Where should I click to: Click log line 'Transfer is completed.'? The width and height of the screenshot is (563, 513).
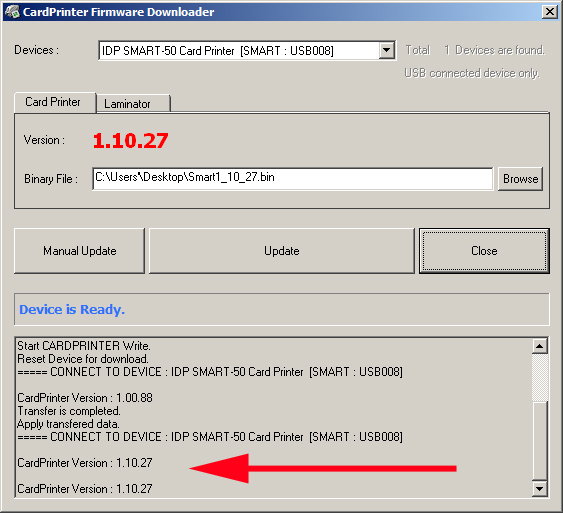pyautogui.click(x=69, y=411)
